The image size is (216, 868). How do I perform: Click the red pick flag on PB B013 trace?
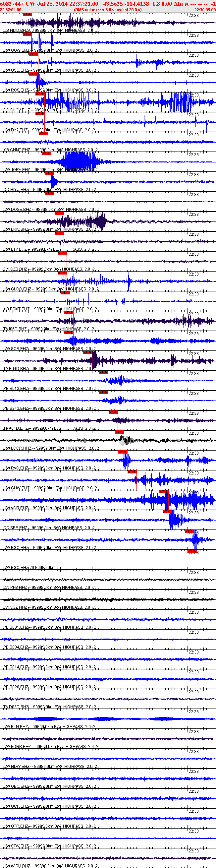click(103, 372)
